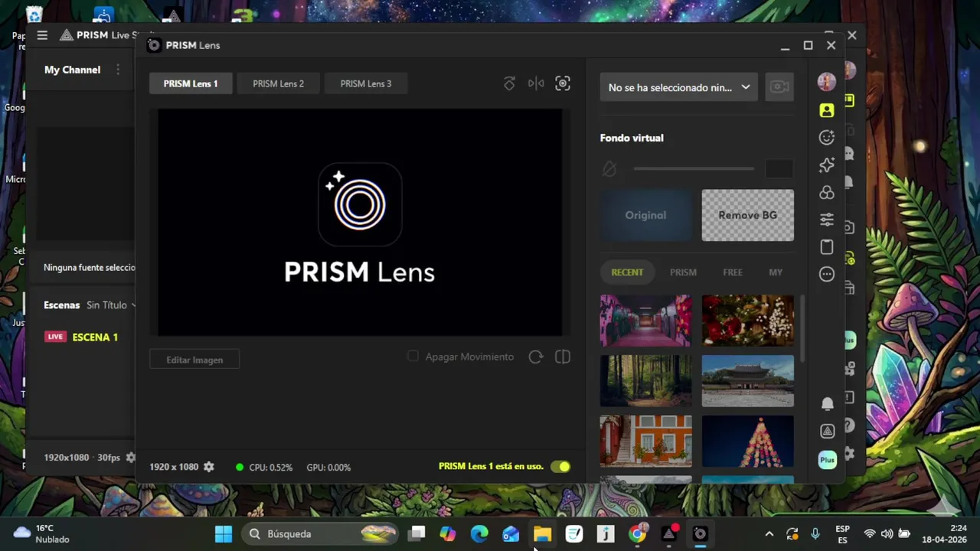Open the PRISM Lens taskbar icon
The width and height of the screenshot is (980, 551).
[x=700, y=534]
